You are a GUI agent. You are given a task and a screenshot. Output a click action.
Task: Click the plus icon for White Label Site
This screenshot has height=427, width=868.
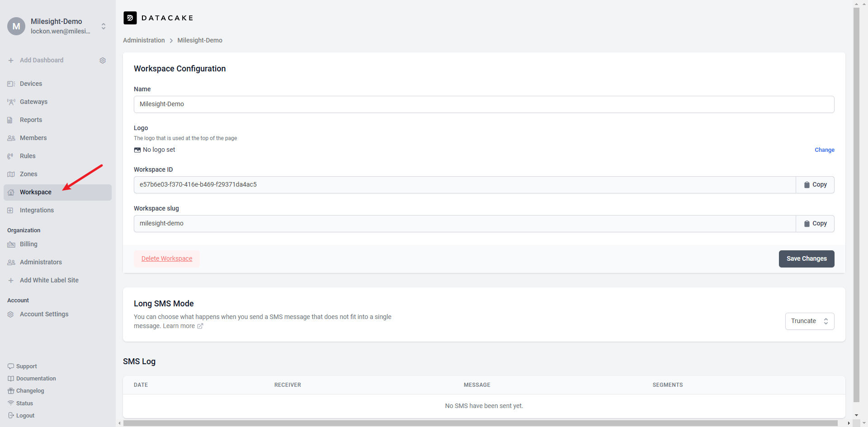(11, 280)
